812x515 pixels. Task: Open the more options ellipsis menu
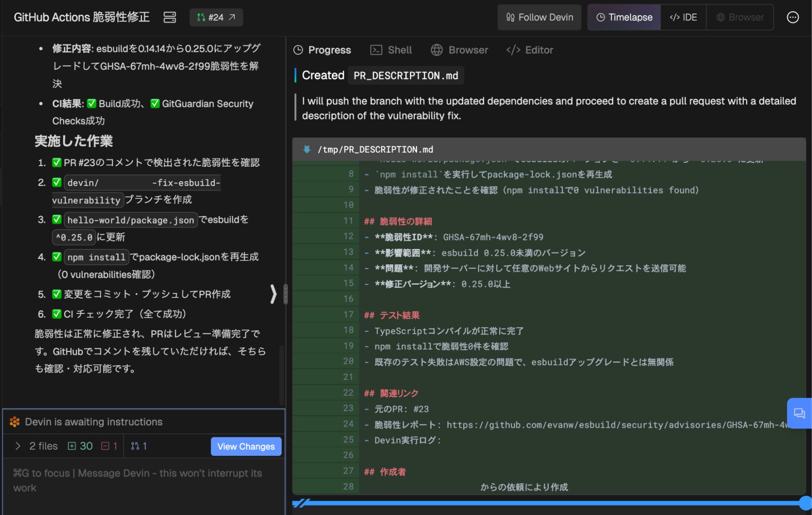793,17
